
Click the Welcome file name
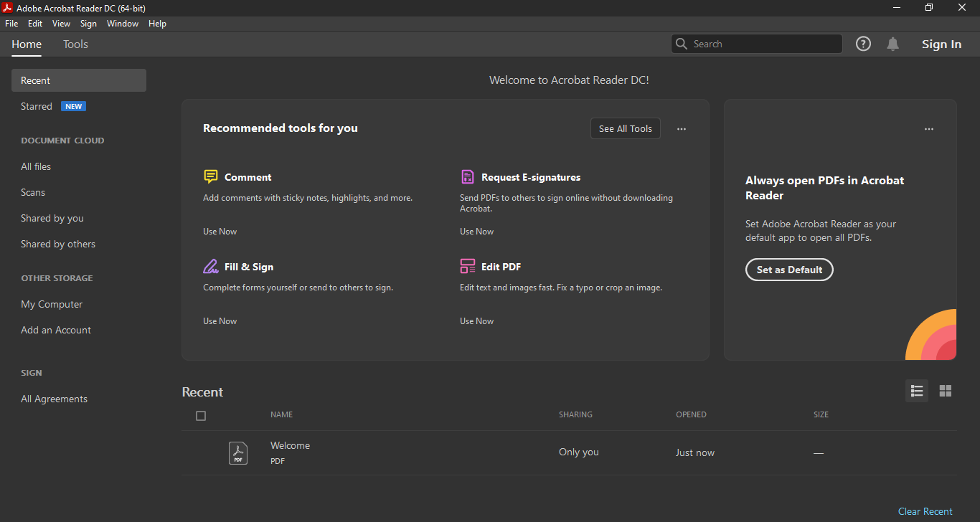pyautogui.click(x=290, y=445)
